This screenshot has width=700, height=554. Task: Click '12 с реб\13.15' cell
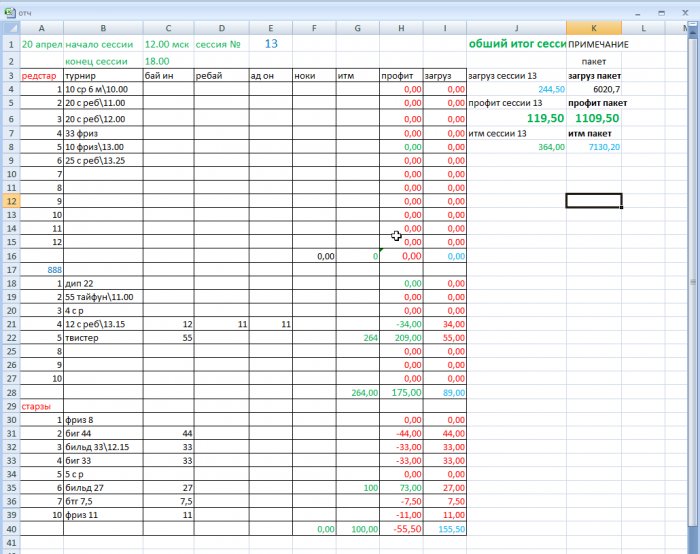tap(103, 324)
